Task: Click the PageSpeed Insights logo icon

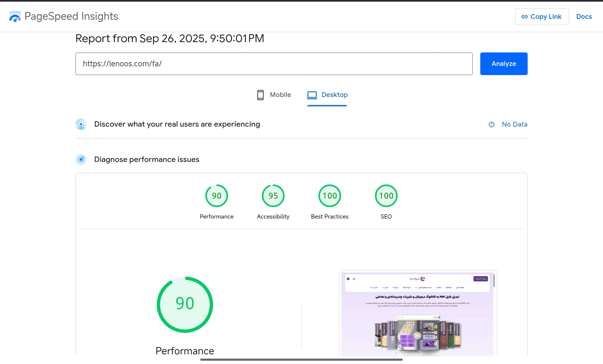Action: click(15, 16)
